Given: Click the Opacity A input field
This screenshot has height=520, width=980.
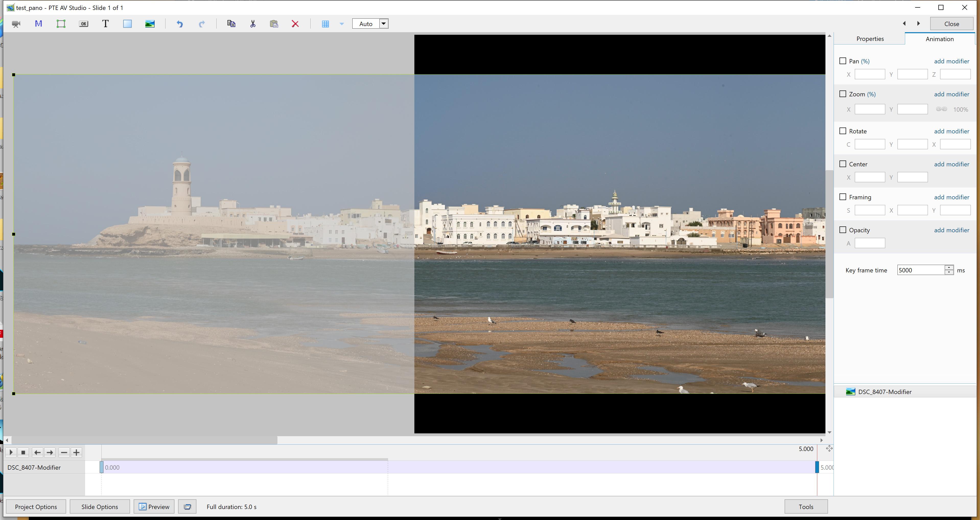Looking at the screenshot, I should [x=870, y=244].
